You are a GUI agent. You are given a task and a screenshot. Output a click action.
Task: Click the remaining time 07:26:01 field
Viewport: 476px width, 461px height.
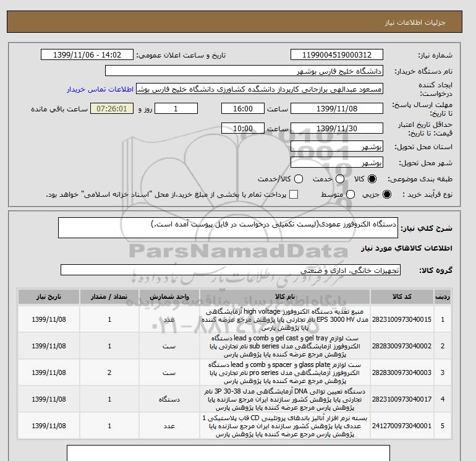tap(112, 108)
